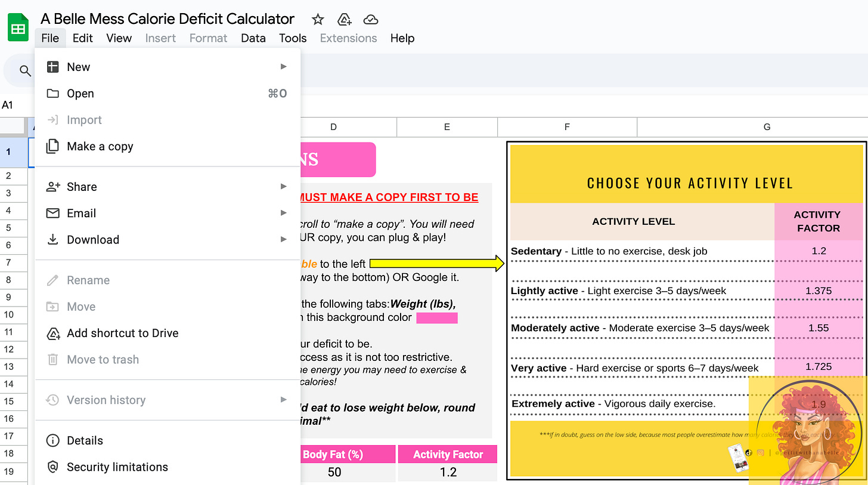Open Details from the File menu
Viewport: 868px width, 485px height.
click(x=168, y=440)
